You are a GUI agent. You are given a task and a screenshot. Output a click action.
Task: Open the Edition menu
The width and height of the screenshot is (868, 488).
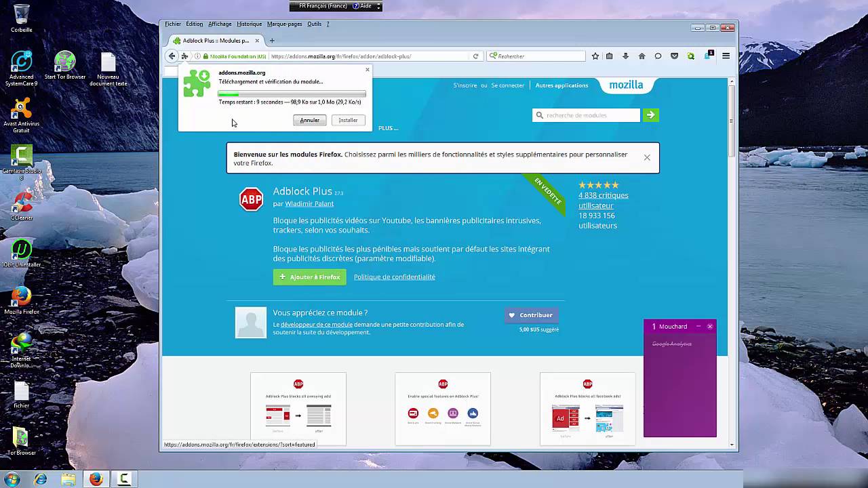194,24
